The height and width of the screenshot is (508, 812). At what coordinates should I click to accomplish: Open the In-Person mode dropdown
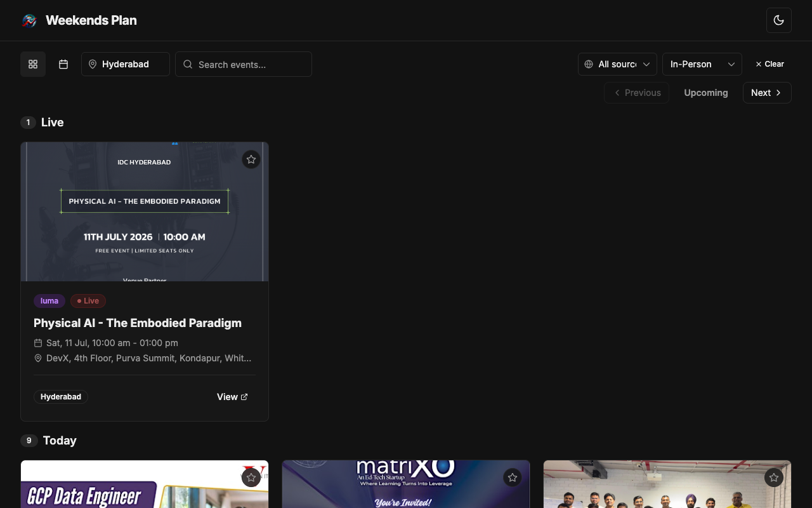pos(702,64)
